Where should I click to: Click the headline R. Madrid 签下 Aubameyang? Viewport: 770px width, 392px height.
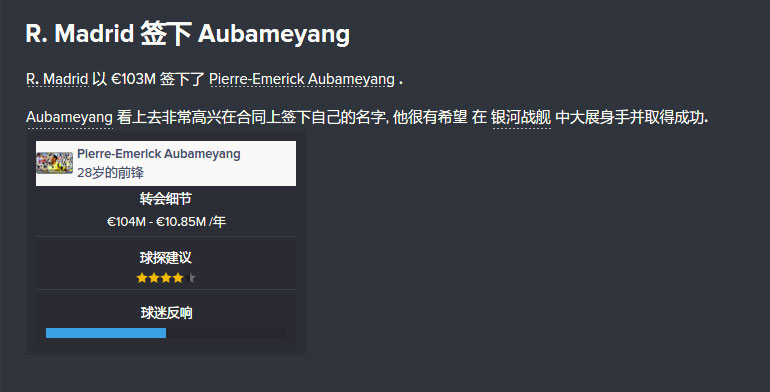(x=188, y=34)
